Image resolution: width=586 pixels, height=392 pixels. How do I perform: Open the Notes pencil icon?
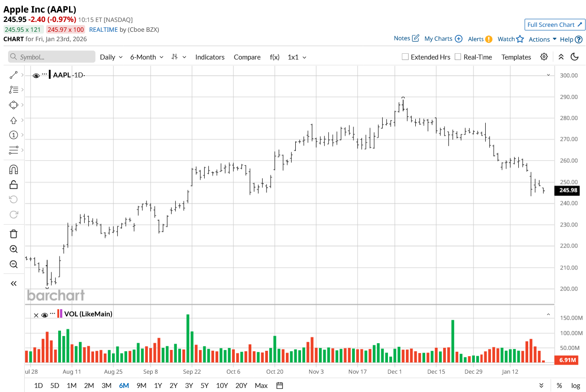pos(415,38)
